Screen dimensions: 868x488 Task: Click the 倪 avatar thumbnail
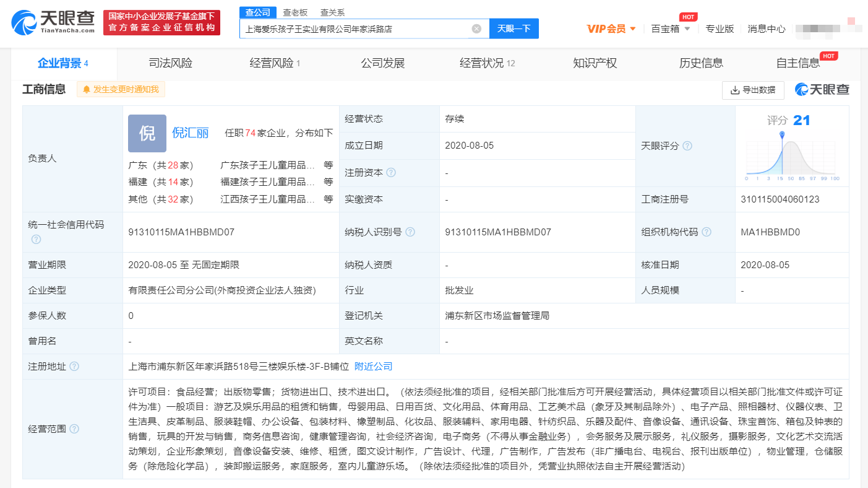(x=147, y=133)
